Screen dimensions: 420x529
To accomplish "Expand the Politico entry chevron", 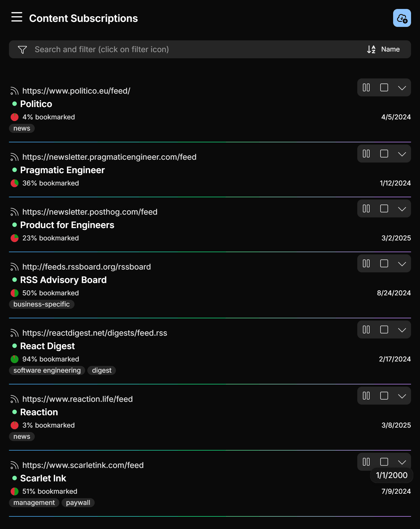I will pyautogui.click(x=402, y=87).
